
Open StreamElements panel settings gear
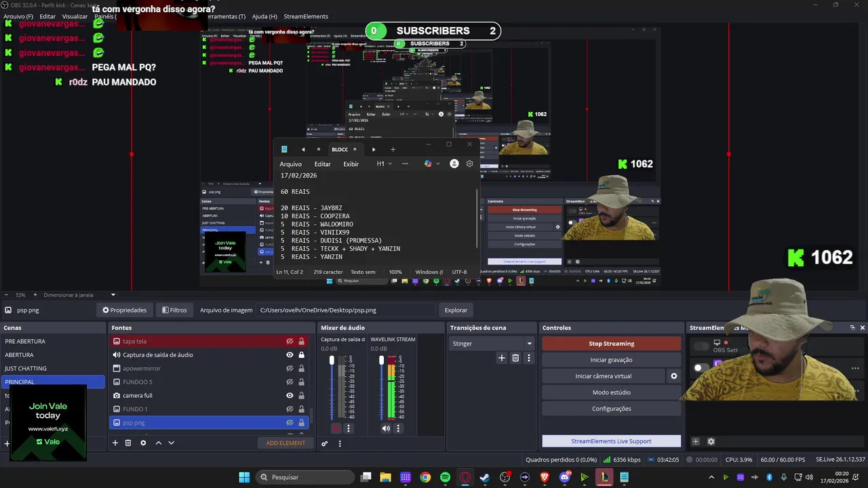point(711,441)
